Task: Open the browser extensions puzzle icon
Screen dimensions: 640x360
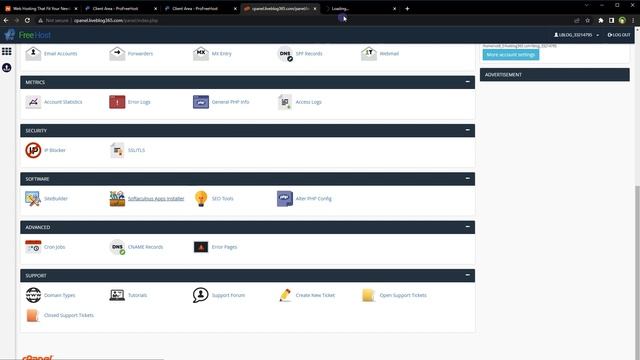Action: 600,20
